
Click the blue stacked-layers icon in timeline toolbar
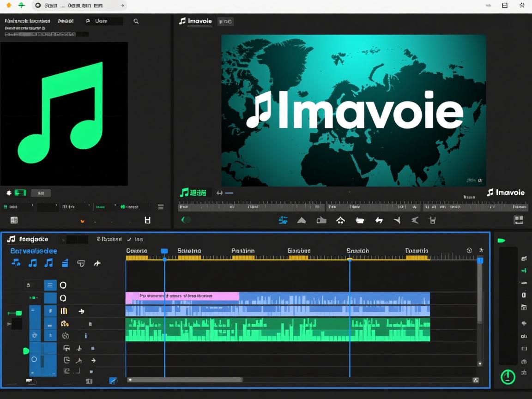(x=65, y=263)
